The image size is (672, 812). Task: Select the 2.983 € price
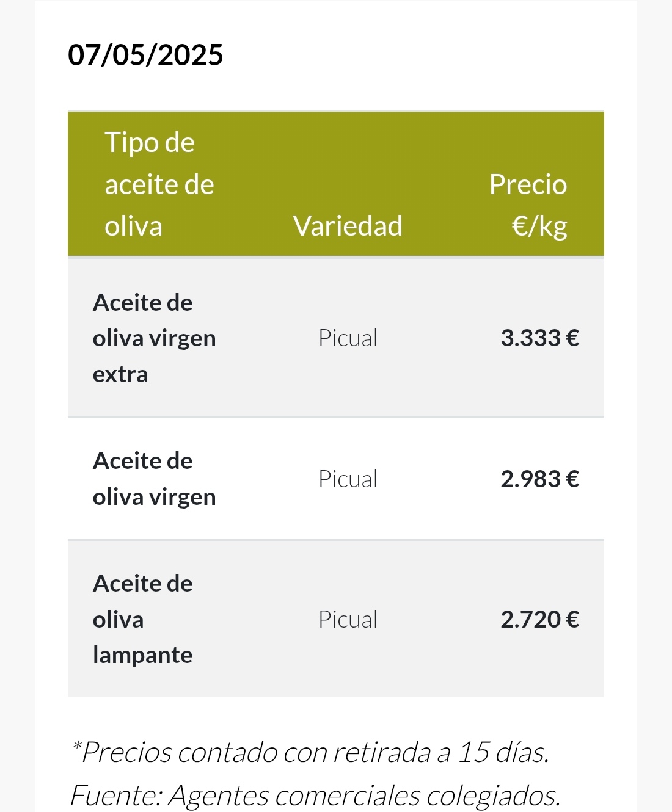tap(539, 479)
